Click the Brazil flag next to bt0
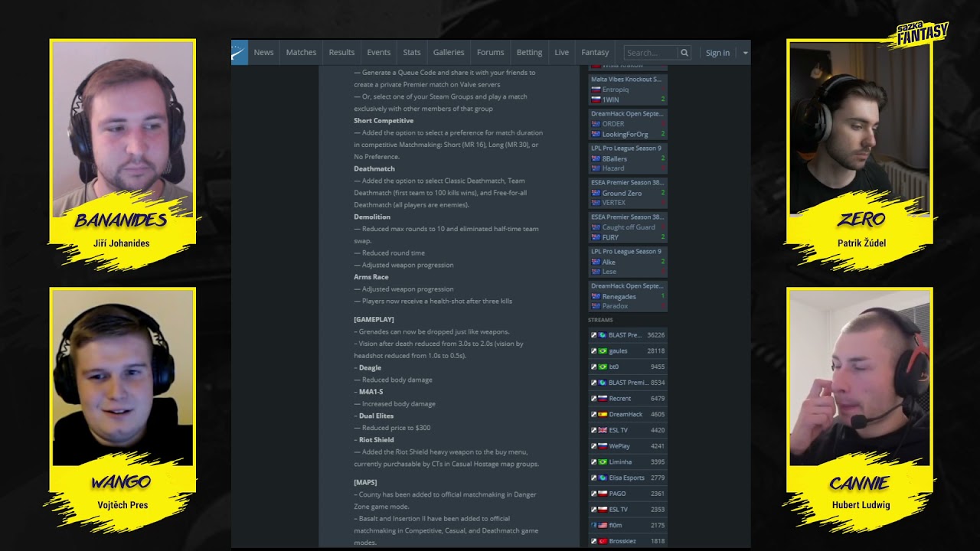 coord(603,367)
